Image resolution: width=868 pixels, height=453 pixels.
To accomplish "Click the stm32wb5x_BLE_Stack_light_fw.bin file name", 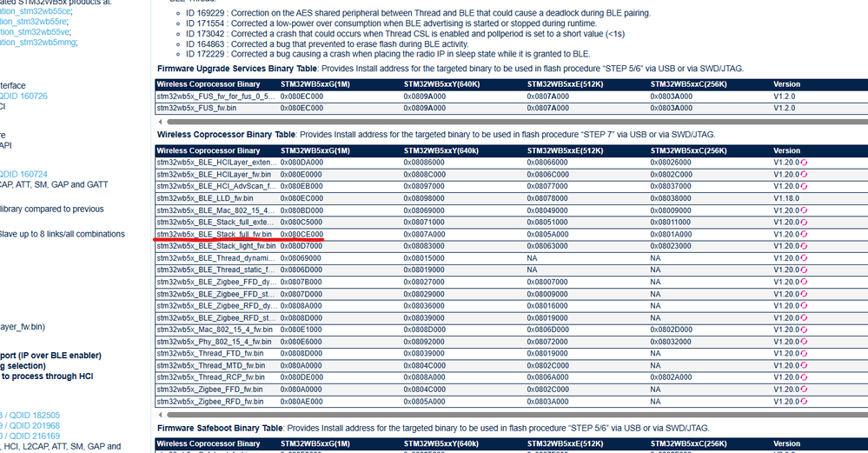I will (215, 246).
